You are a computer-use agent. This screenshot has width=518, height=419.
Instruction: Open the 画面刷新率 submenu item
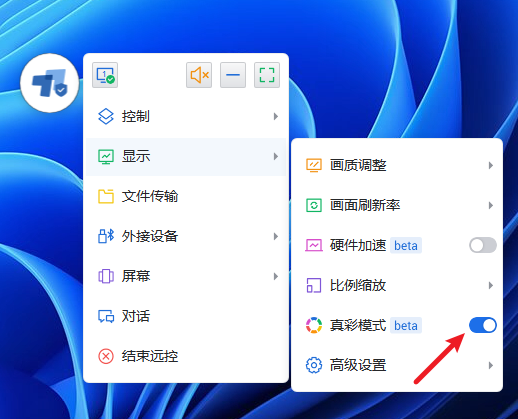click(x=397, y=205)
